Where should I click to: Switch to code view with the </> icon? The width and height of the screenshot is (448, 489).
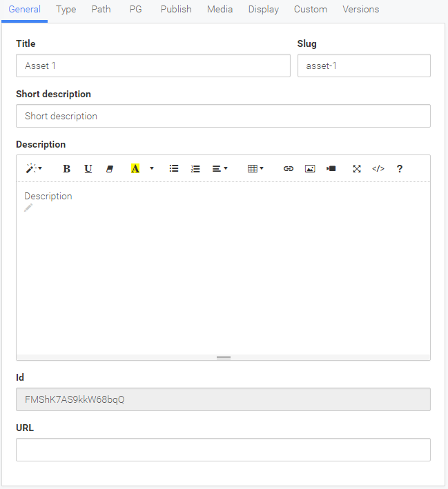click(378, 169)
